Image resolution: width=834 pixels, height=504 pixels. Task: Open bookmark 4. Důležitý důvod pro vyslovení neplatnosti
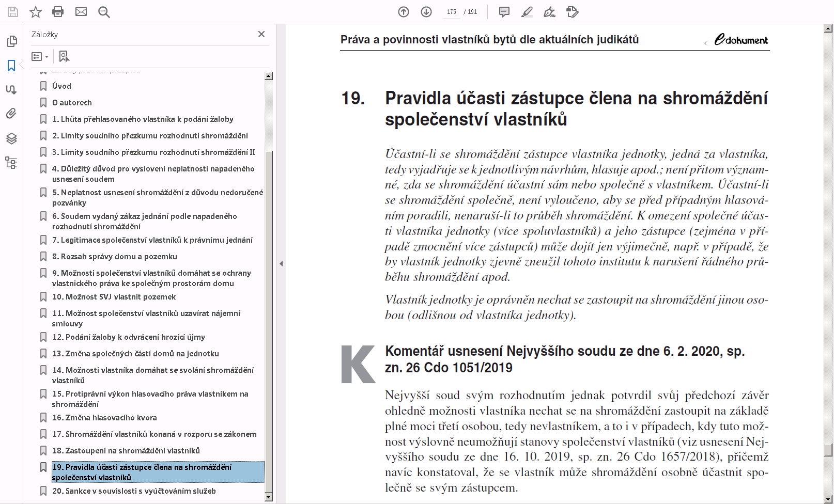pyautogui.click(x=153, y=174)
